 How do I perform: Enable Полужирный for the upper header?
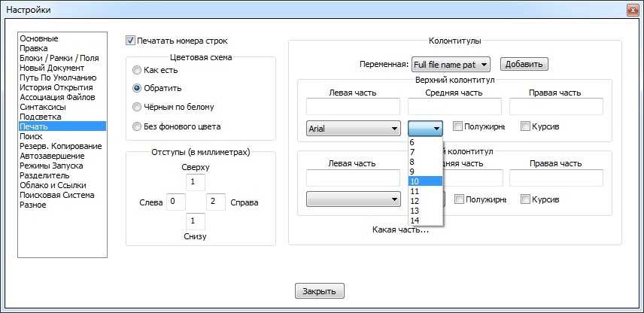pyautogui.click(x=457, y=126)
